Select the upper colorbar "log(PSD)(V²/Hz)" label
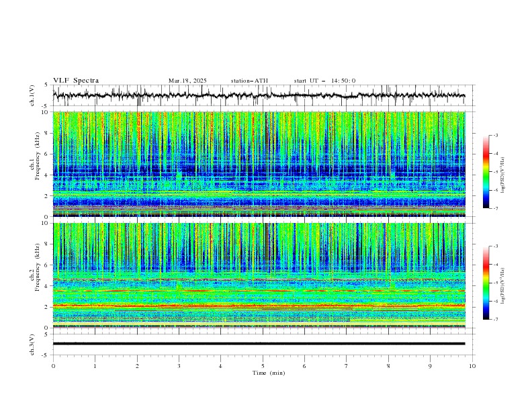This screenshot has width=532, height=411. click(502, 175)
